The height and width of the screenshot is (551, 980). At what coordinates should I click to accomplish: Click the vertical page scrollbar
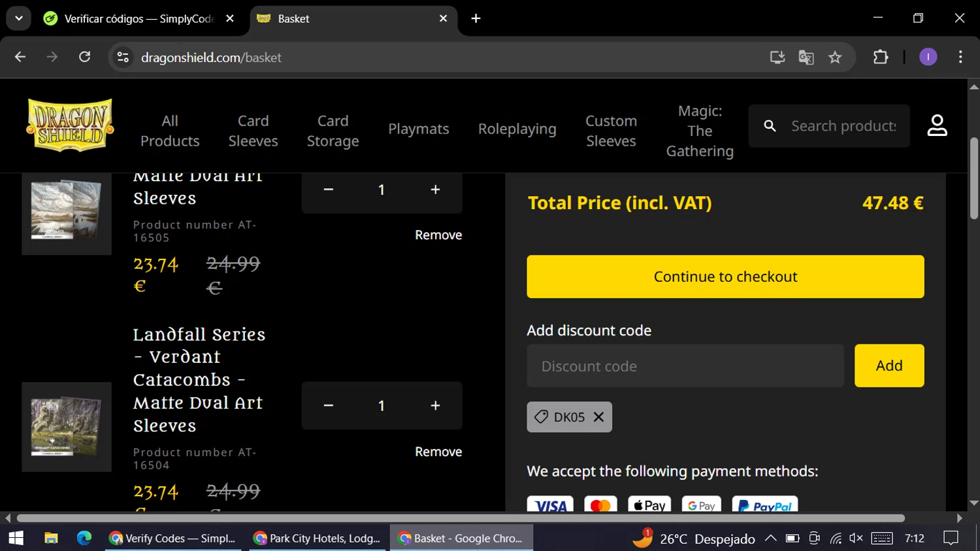pos(974,178)
